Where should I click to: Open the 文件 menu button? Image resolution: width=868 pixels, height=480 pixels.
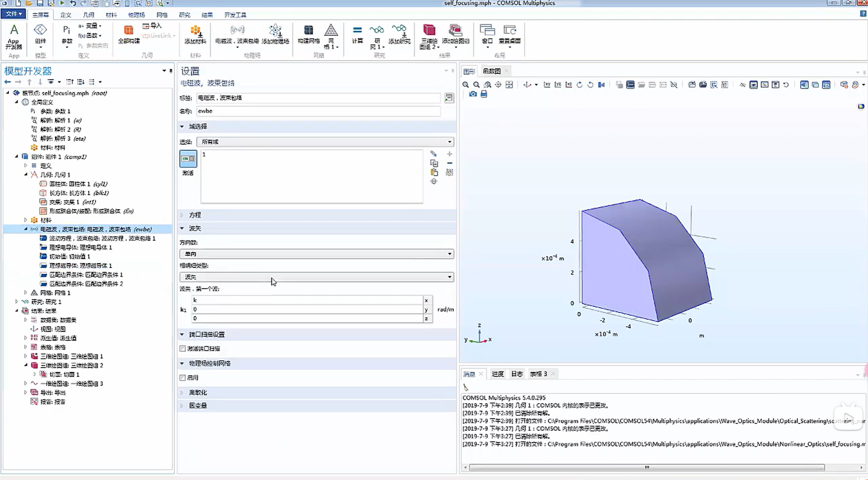tap(13, 14)
